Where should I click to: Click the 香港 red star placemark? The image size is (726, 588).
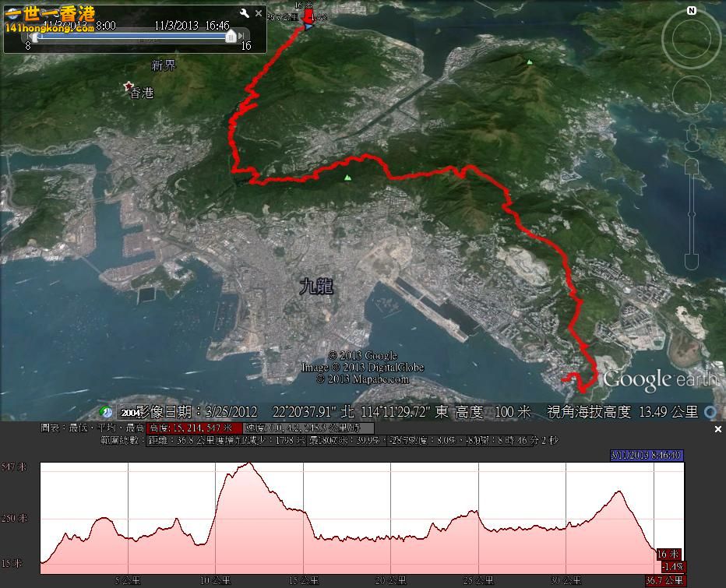[129, 87]
